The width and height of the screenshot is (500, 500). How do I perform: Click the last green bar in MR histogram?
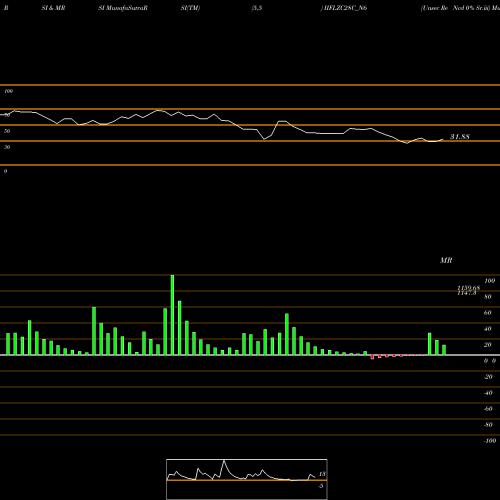[x=444, y=350]
